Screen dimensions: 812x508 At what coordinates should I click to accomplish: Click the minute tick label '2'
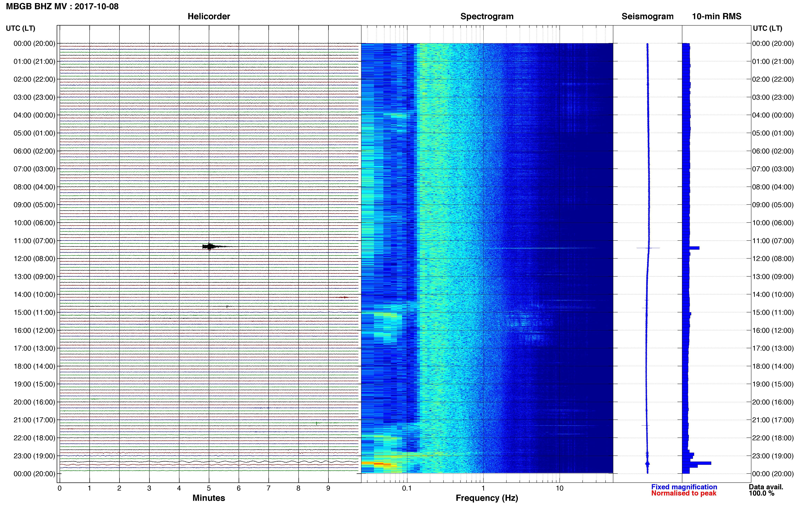point(119,488)
